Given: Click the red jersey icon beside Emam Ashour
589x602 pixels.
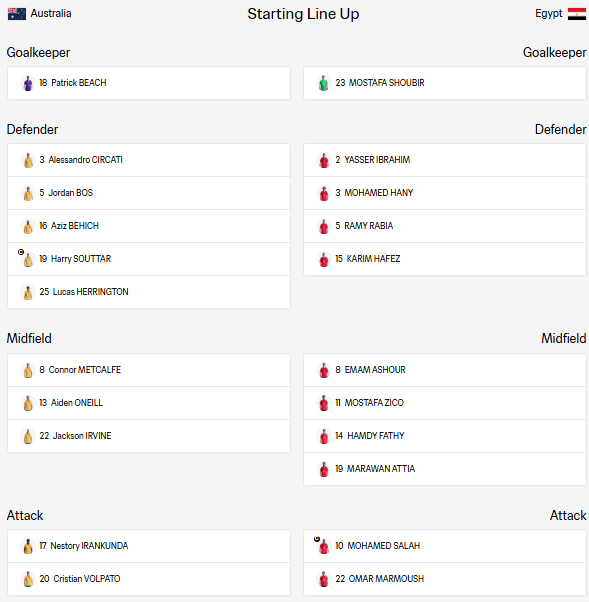Looking at the screenshot, I should (324, 370).
